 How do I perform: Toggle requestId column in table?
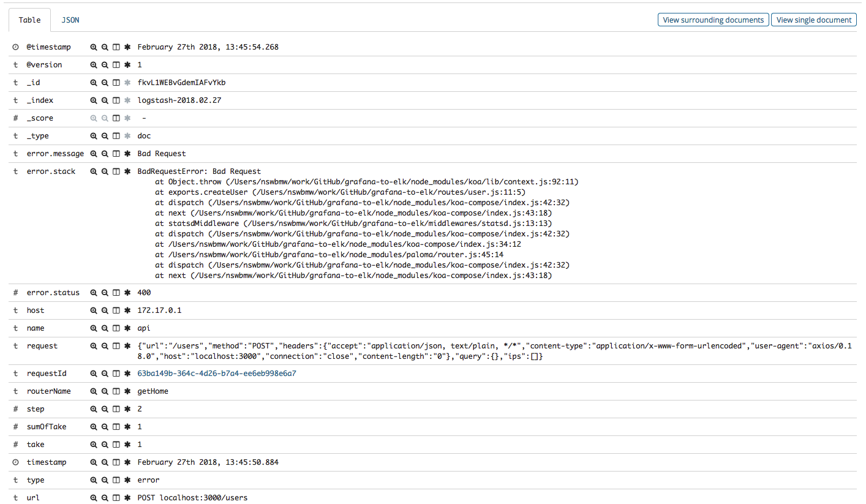116,374
